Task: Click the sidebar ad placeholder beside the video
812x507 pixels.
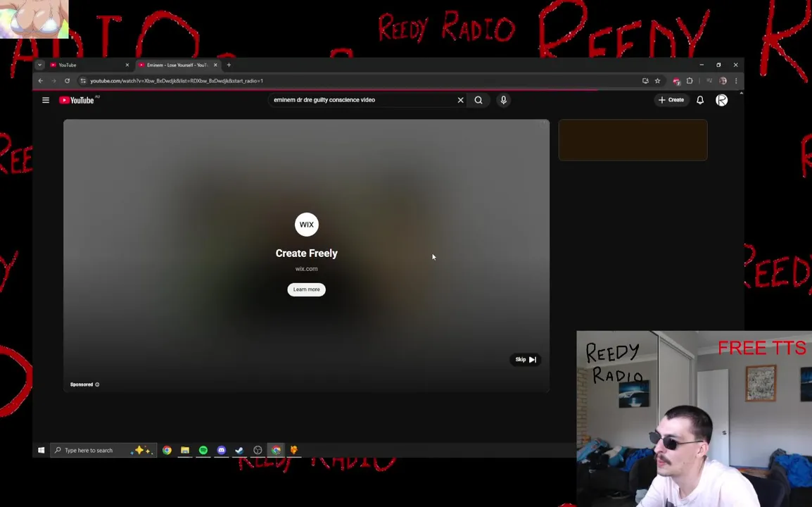Action: (x=633, y=140)
